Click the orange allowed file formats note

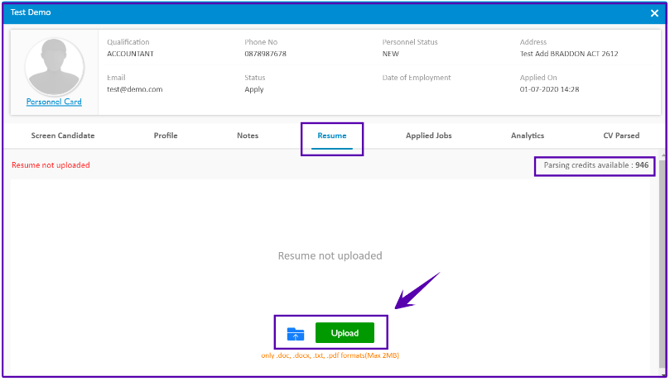tap(330, 355)
